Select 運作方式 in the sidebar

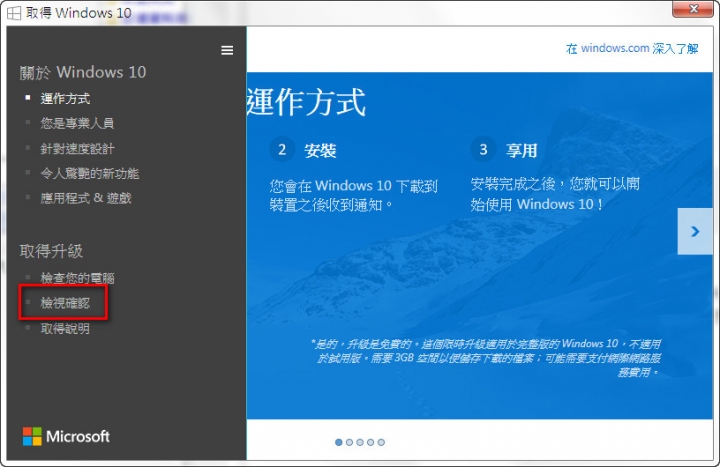click(65, 98)
